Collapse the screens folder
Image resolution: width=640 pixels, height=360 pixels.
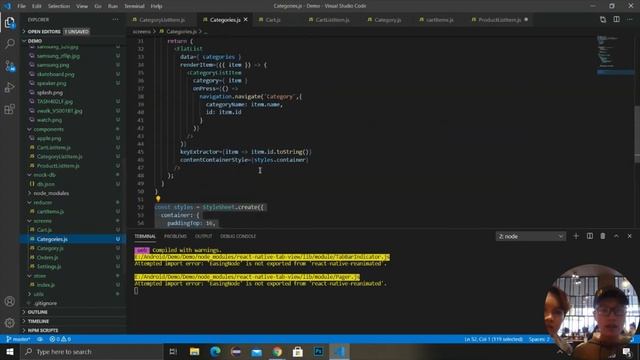pyautogui.click(x=42, y=220)
